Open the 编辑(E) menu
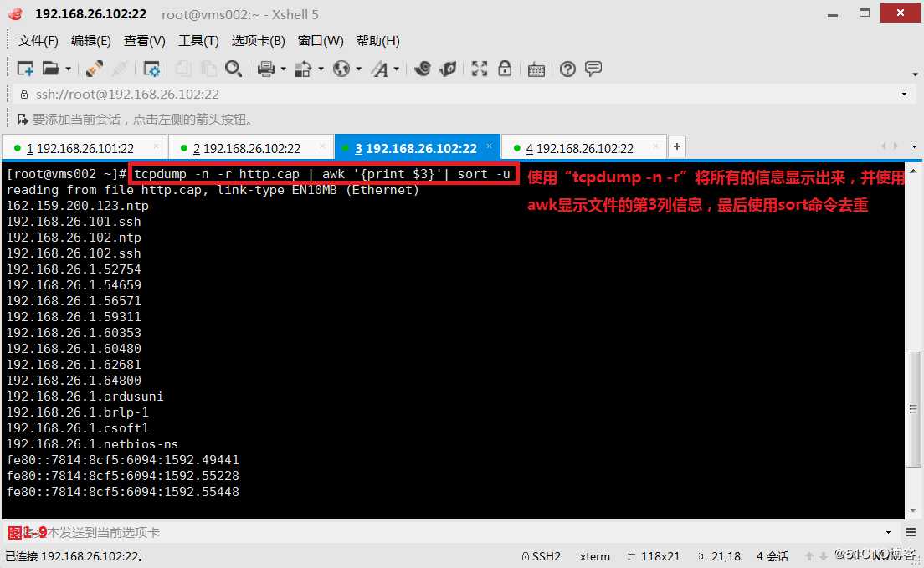The image size is (924, 568). [x=90, y=41]
